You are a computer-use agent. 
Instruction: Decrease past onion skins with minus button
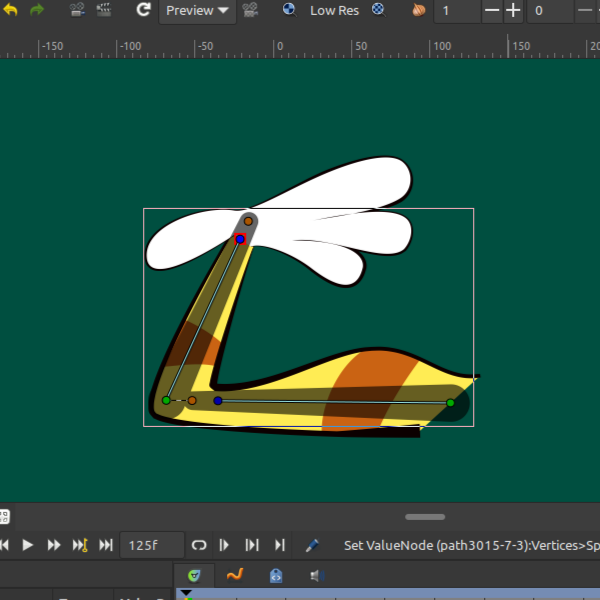coord(492,11)
